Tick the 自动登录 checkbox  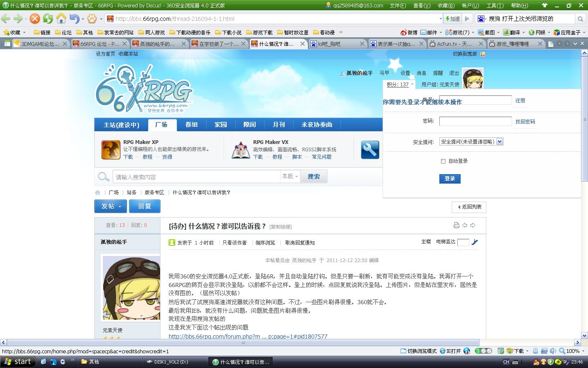tap(443, 161)
